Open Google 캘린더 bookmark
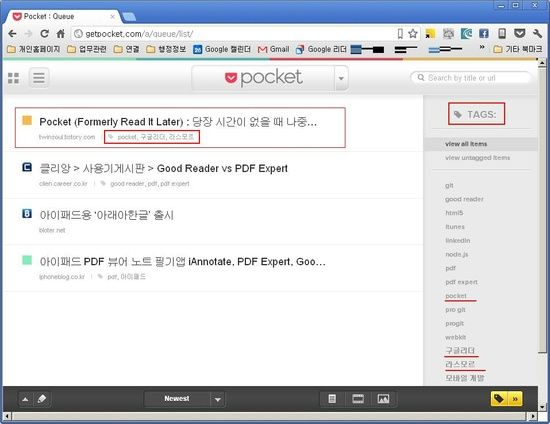This screenshot has width=550, height=424. click(222, 49)
